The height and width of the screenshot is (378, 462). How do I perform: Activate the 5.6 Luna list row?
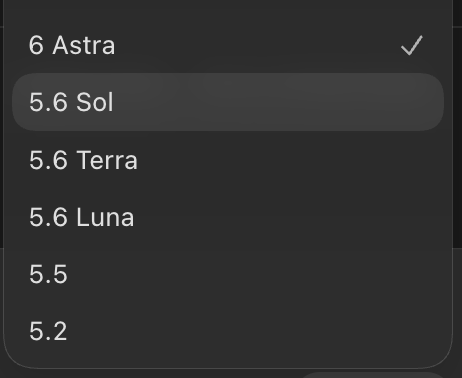(228, 217)
